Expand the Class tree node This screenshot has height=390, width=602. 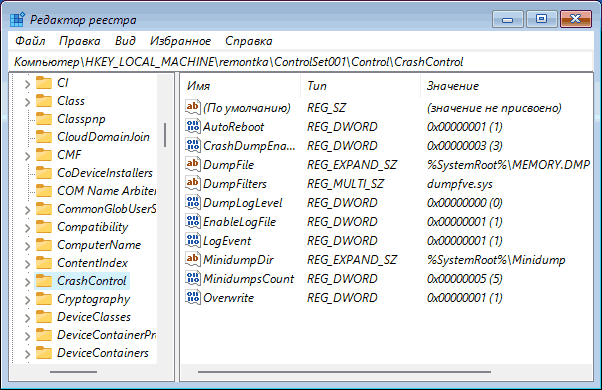click(27, 102)
